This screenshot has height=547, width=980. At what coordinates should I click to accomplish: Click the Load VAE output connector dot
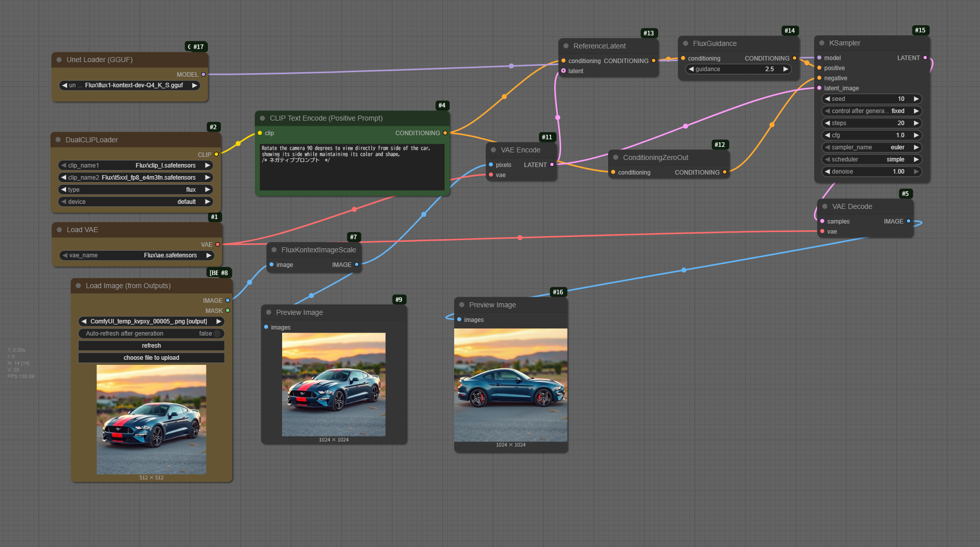point(217,244)
